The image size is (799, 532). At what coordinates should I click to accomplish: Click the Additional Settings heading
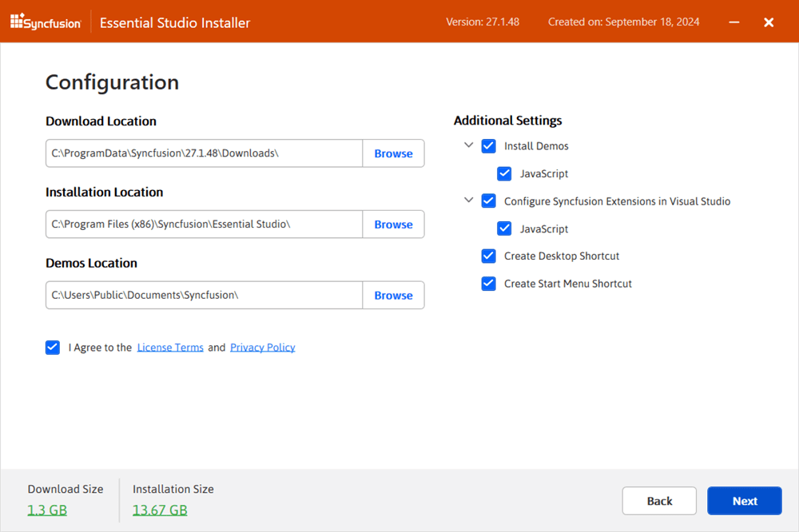pyautogui.click(x=507, y=121)
